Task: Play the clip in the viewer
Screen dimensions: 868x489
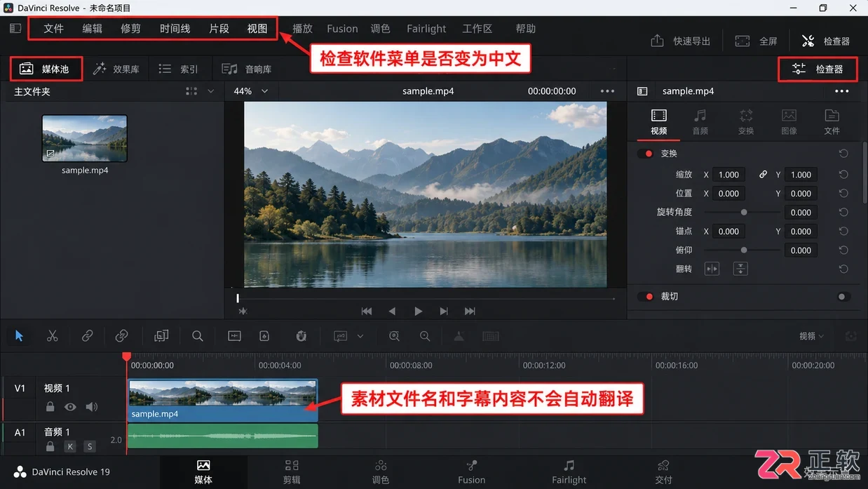Action: (x=418, y=312)
